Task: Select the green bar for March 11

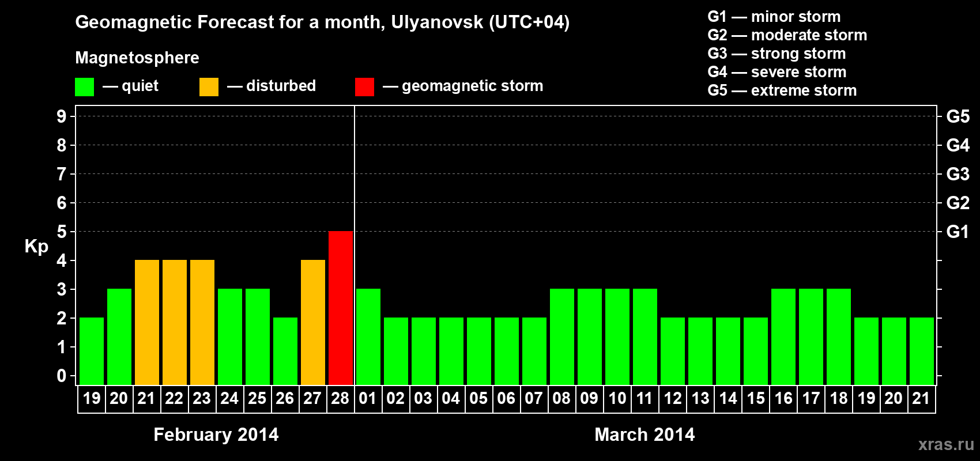Action: (645, 337)
